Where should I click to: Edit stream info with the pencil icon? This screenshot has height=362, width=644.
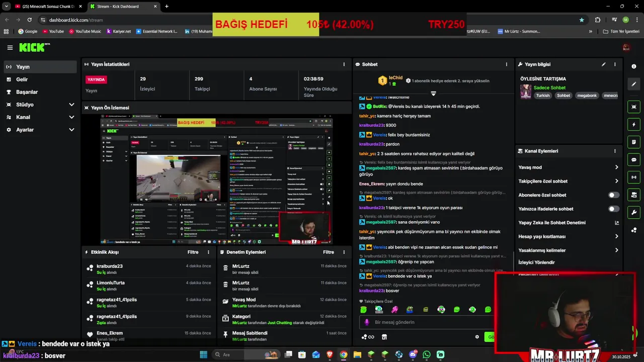pos(603,64)
